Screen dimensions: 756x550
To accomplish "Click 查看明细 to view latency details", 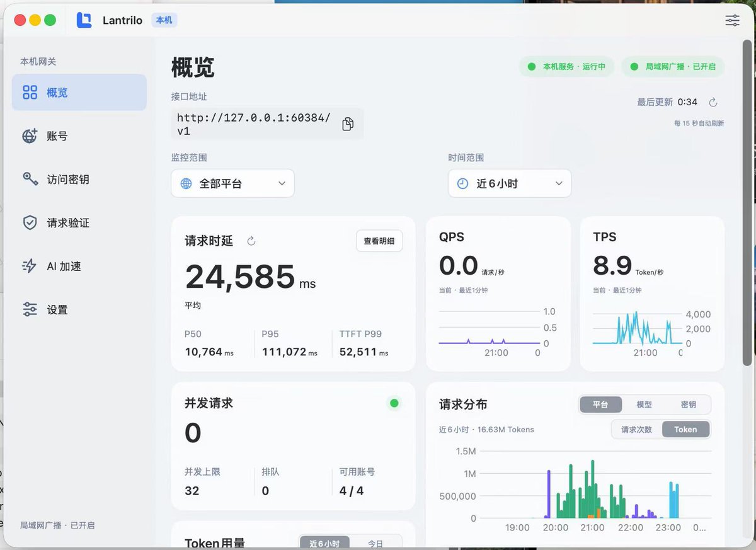I will click(379, 241).
